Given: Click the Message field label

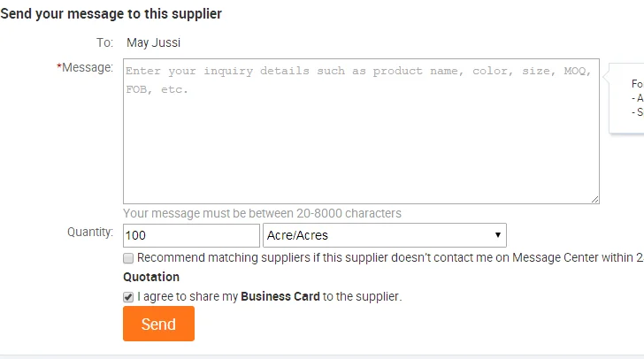Looking at the screenshot, I should [x=88, y=67].
